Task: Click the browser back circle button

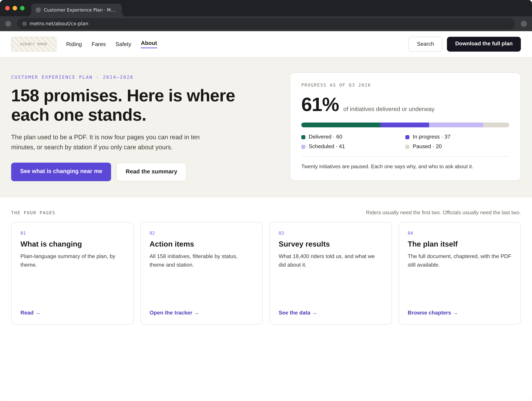Action: point(8,24)
